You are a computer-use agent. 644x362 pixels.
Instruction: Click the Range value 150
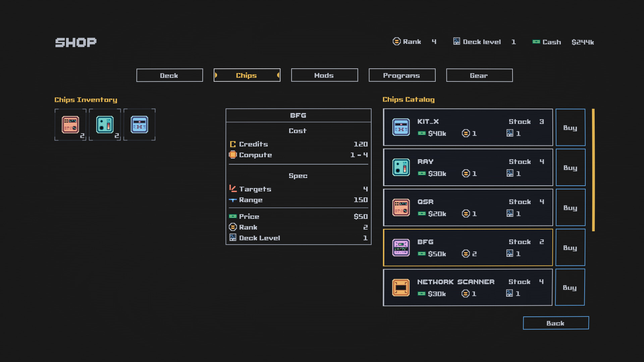click(x=361, y=200)
